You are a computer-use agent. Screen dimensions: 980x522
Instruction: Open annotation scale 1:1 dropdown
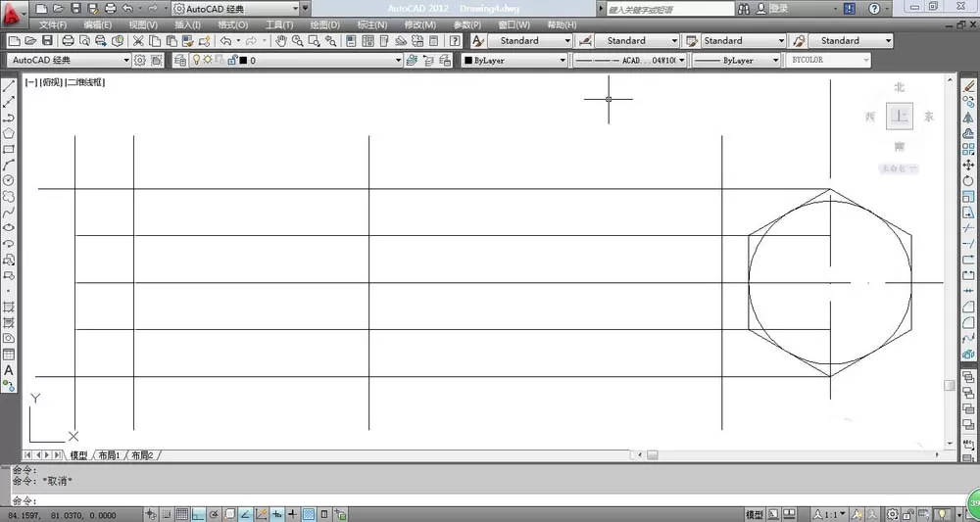click(829, 514)
